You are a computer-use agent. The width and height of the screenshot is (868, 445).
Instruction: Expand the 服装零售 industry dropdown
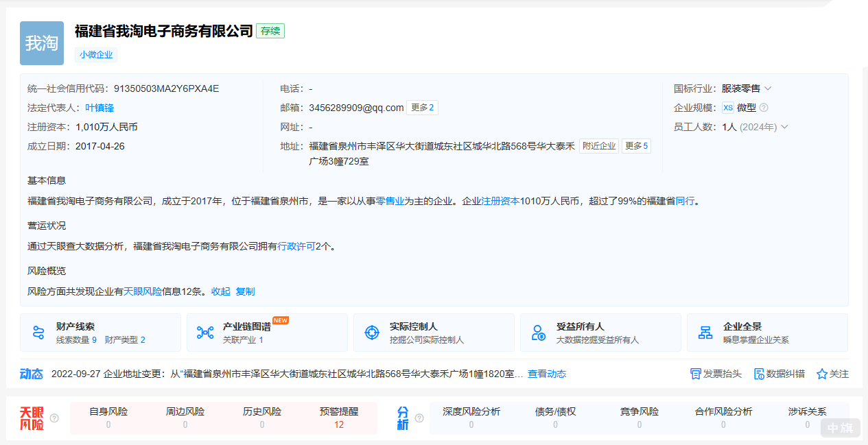tap(767, 88)
